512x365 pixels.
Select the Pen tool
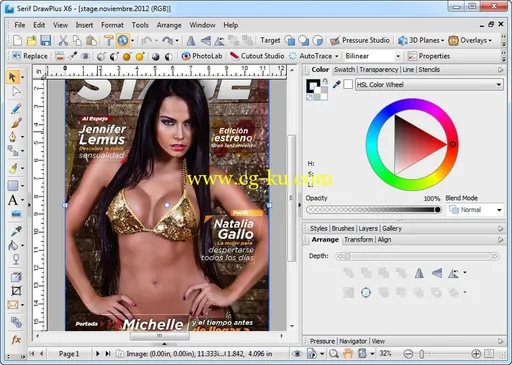point(13,137)
